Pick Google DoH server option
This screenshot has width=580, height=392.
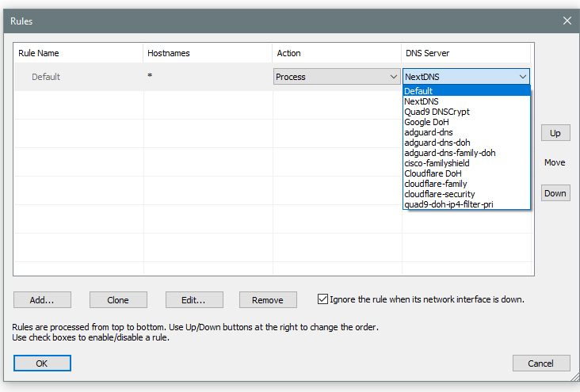[x=426, y=122]
